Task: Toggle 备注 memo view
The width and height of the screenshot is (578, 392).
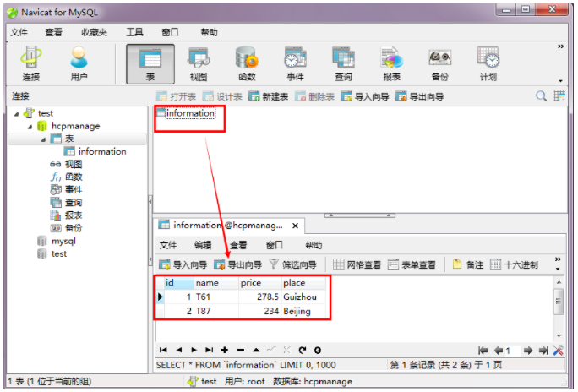Action: click(468, 264)
